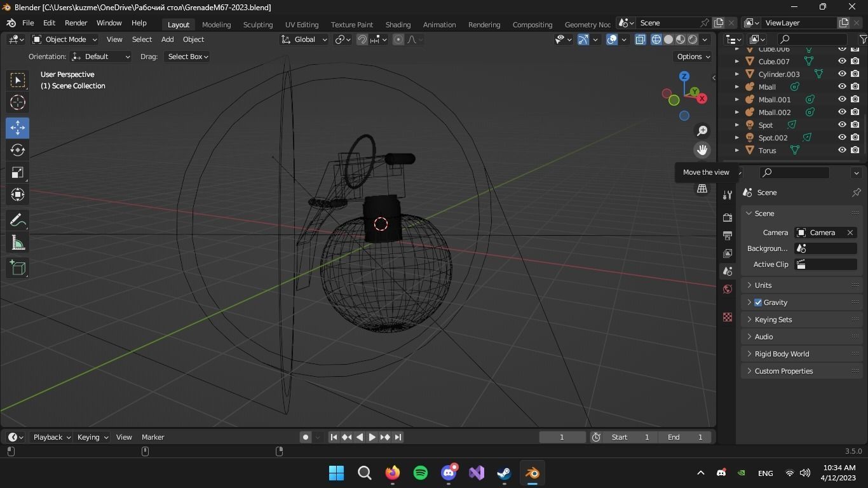Open the Drag Select Box dropdown
The height and width of the screenshot is (488, 868).
click(x=187, y=57)
